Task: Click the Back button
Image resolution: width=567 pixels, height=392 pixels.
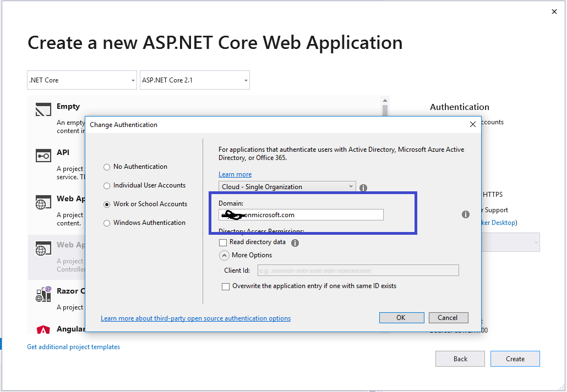Action: pos(460,359)
